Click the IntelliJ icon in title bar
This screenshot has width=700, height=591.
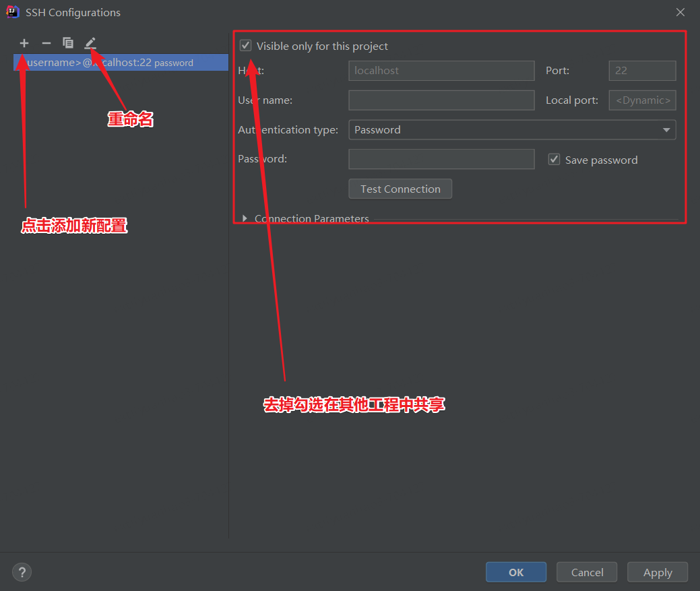coord(12,12)
